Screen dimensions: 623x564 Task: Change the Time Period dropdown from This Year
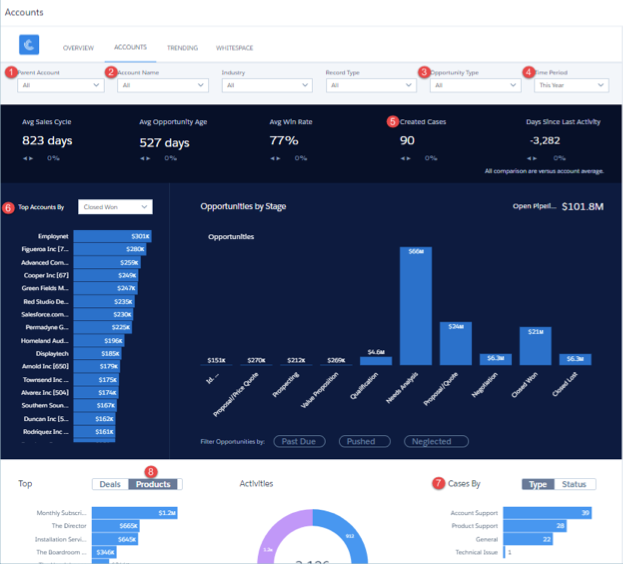tap(571, 85)
